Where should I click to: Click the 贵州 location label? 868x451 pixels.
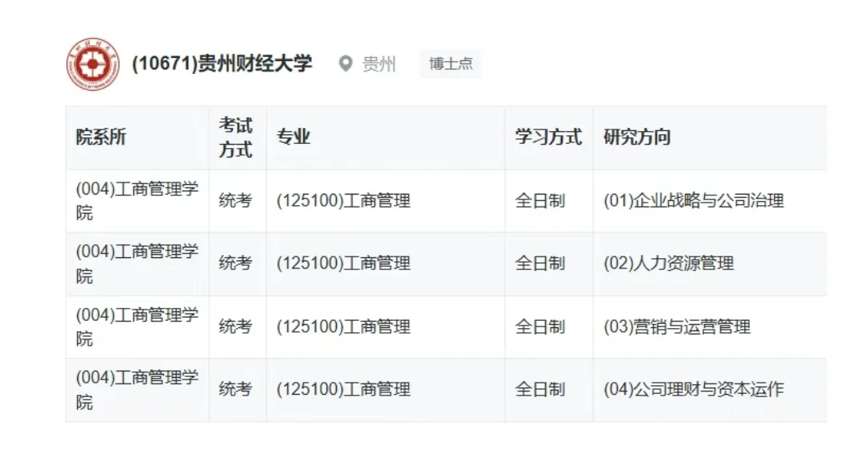[x=379, y=64]
